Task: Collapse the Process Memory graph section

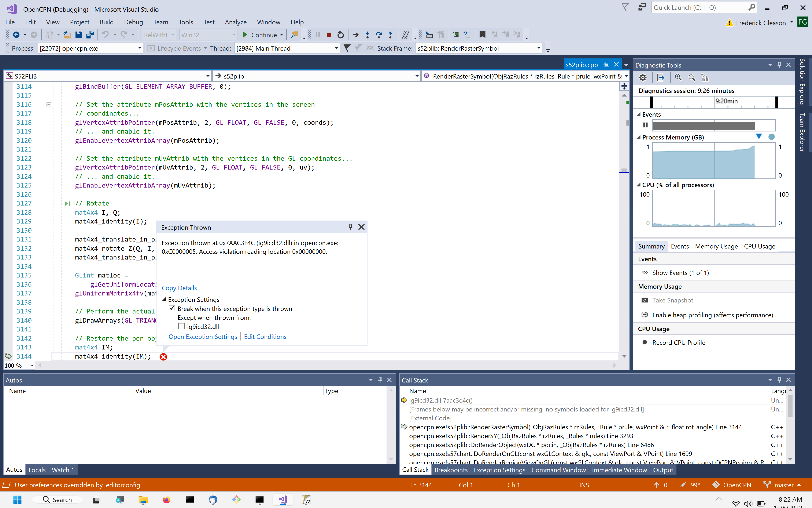Action: click(639, 137)
